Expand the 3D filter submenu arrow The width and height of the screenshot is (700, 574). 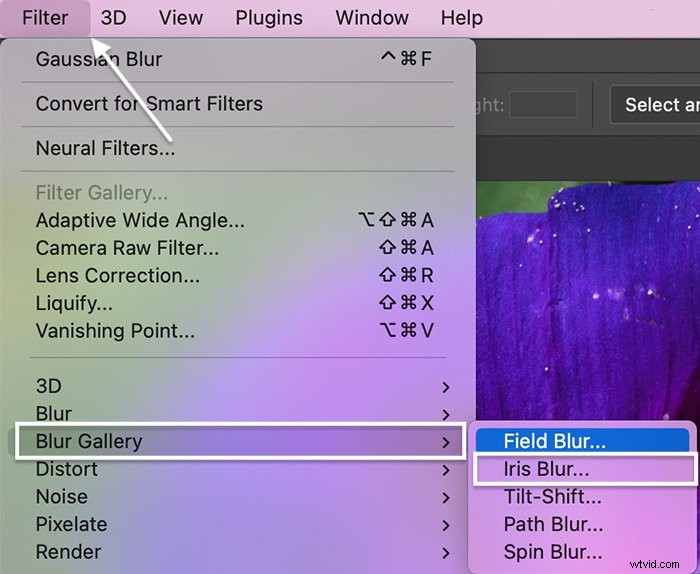[x=445, y=387]
